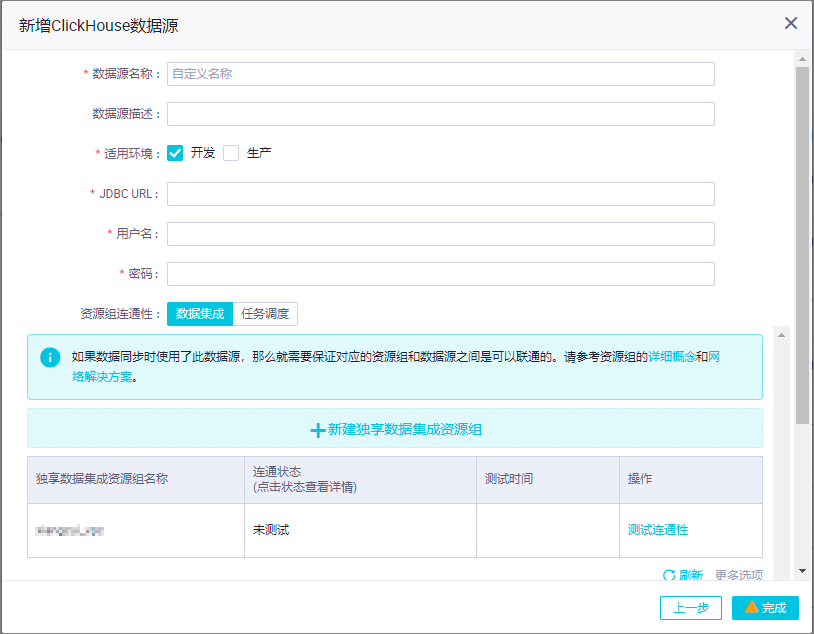Click the 上一步 button

(x=690, y=608)
